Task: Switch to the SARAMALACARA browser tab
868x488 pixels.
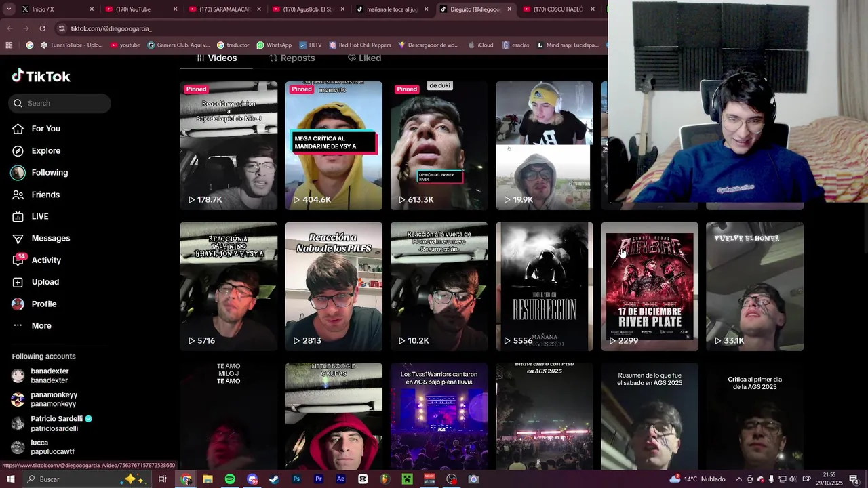Action: (x=224, y=9)
